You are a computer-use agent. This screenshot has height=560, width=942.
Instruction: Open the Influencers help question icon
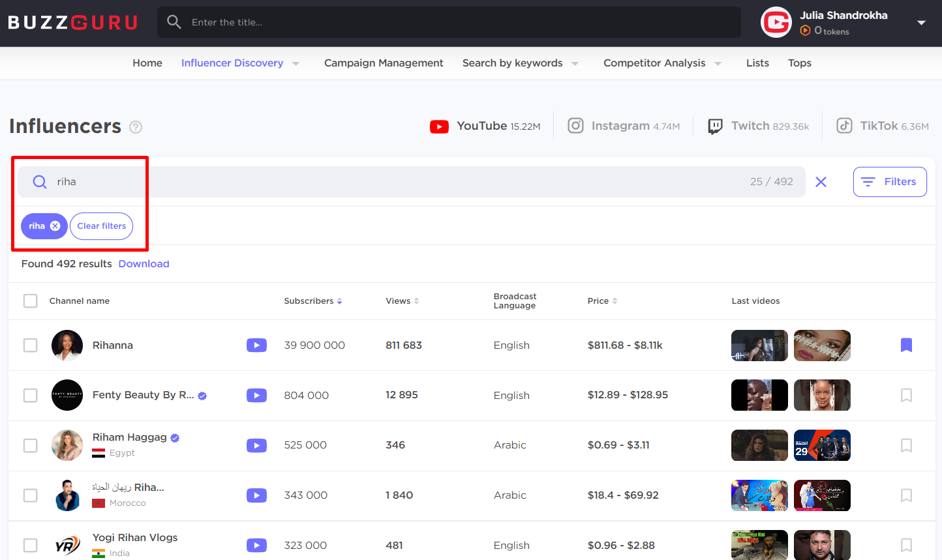click(136, 127)
